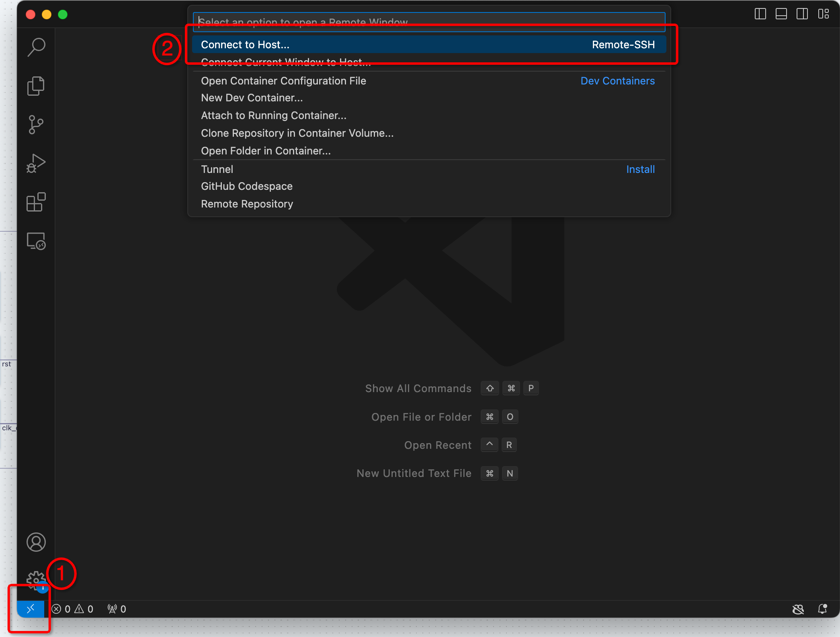Choose Open Container Configuration File
This screenshot has width=840, height=637.
tap(429, 80)
